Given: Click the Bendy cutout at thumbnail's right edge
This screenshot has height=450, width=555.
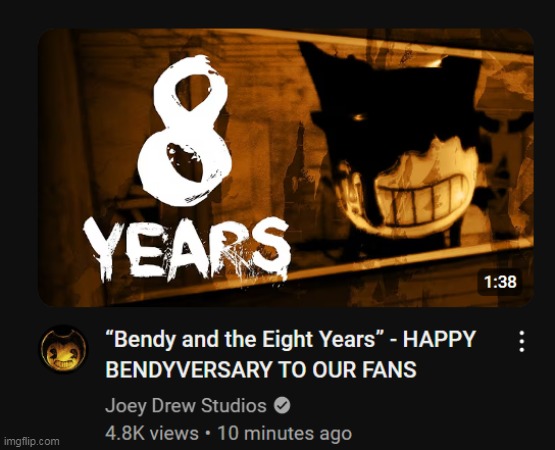Looking at the screenshot, I should 510,149.
